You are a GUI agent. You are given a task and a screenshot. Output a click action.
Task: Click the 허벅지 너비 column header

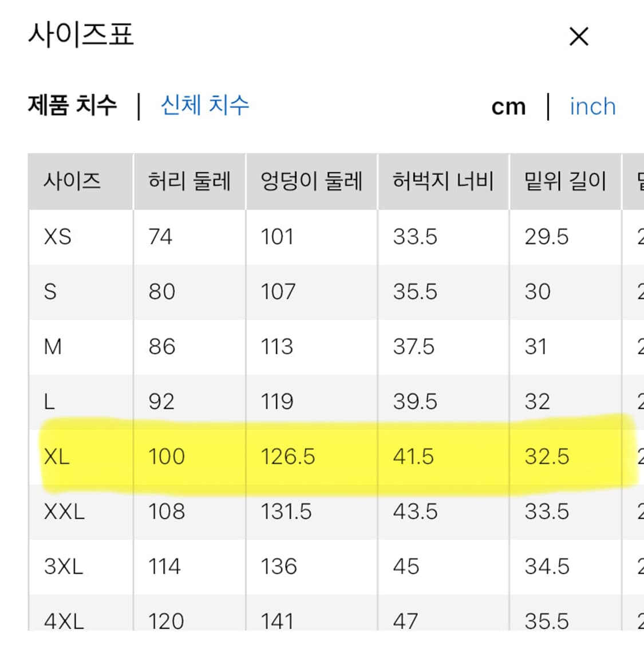[442, 181]
